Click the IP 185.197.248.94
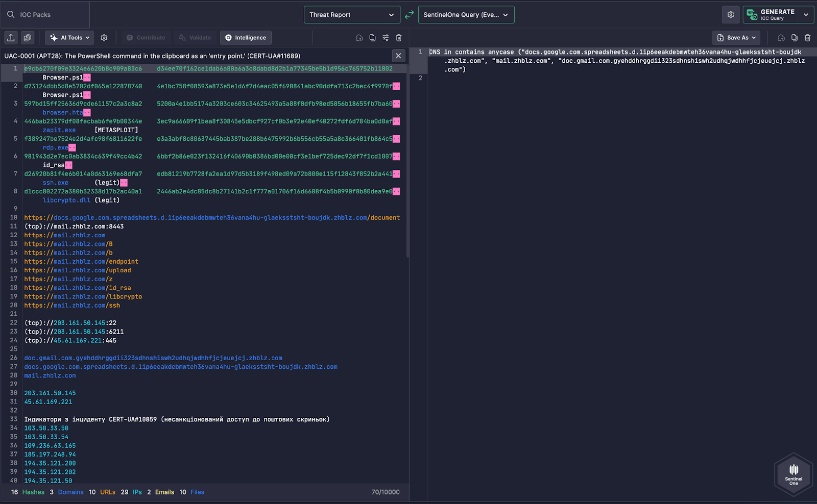817x504 pixels. (x=50, y=455)
